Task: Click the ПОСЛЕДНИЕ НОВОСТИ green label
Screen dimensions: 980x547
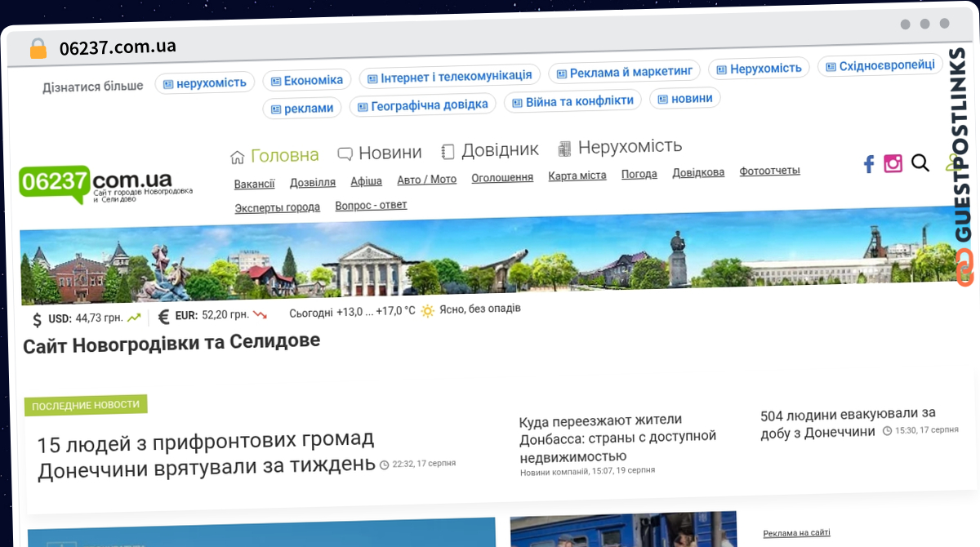Action: pos(86,405)
